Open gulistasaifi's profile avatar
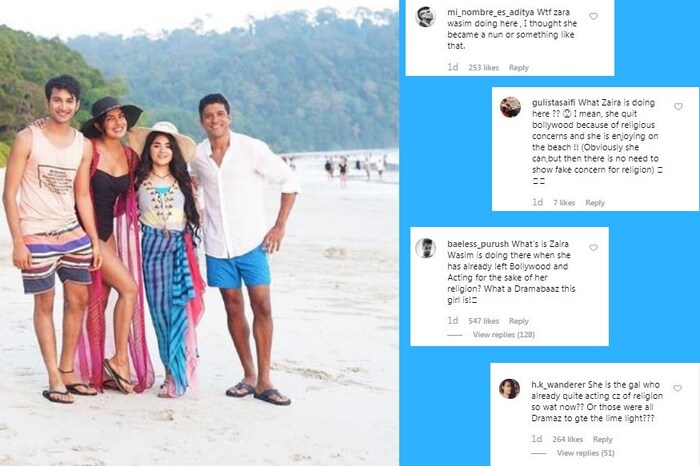Image resolution: width=700 pixels, height=466 pixels. [x=510, y=107]
